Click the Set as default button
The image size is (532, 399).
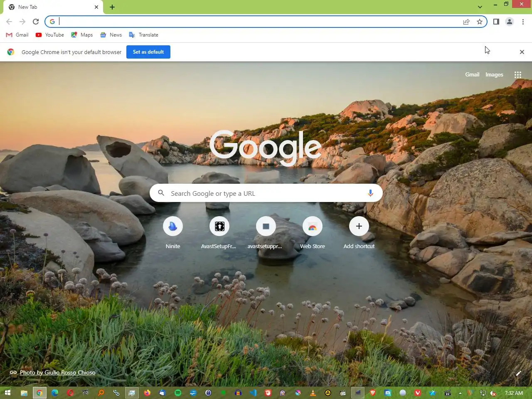pos(148,52)
